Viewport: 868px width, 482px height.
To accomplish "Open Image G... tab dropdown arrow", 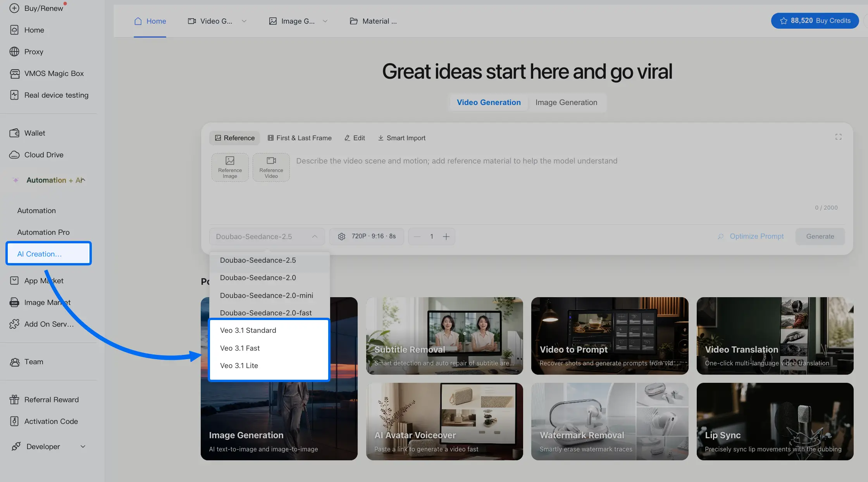I will pyautogui.click(x=325, y=21).
